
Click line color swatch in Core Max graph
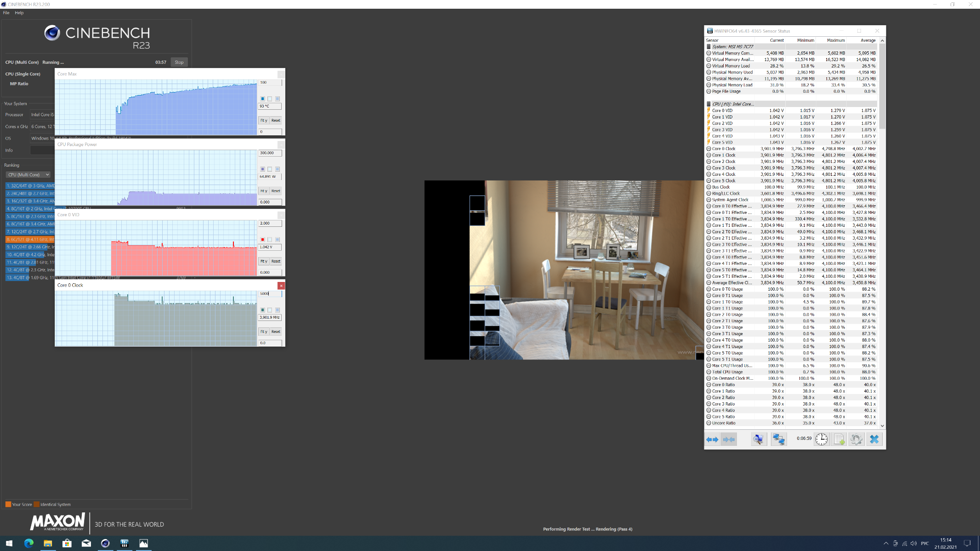[262, 99]
